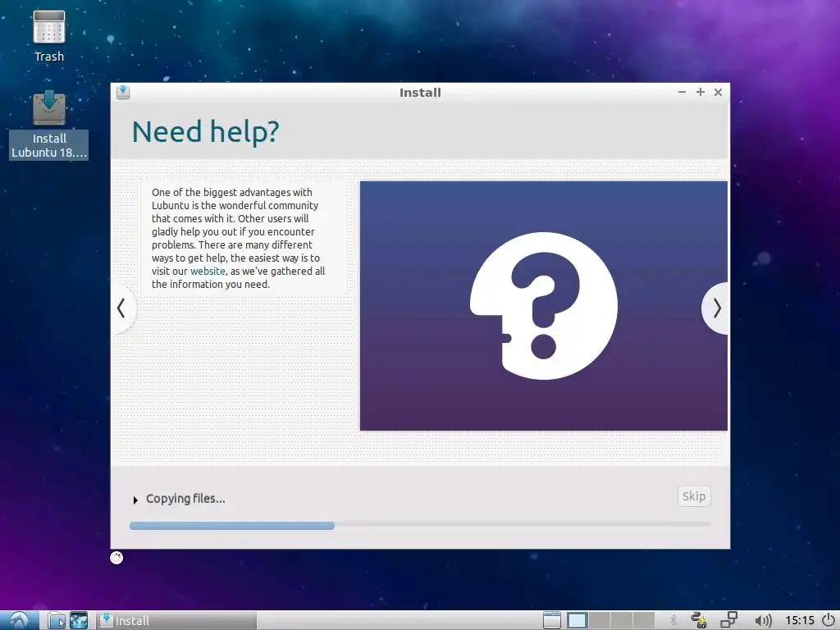Click the show desktop icon in the taskbar
Image resolution: width=840 pixels, height=630 pixels.
(x=552, y=620)
